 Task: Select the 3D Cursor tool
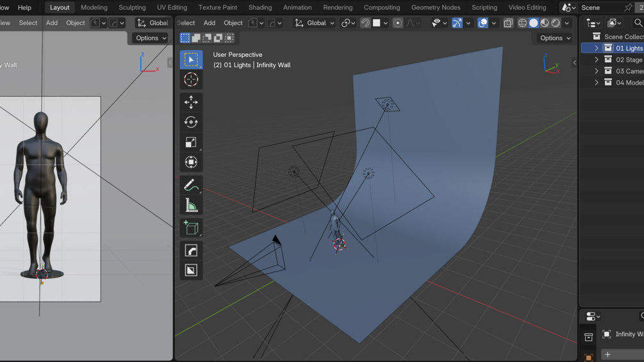[x=191, y=79]
